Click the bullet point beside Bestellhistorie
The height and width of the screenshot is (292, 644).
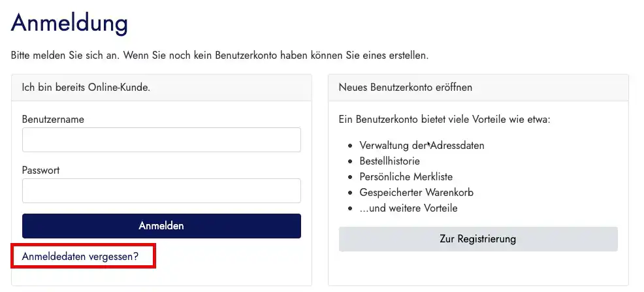[350, 161]
